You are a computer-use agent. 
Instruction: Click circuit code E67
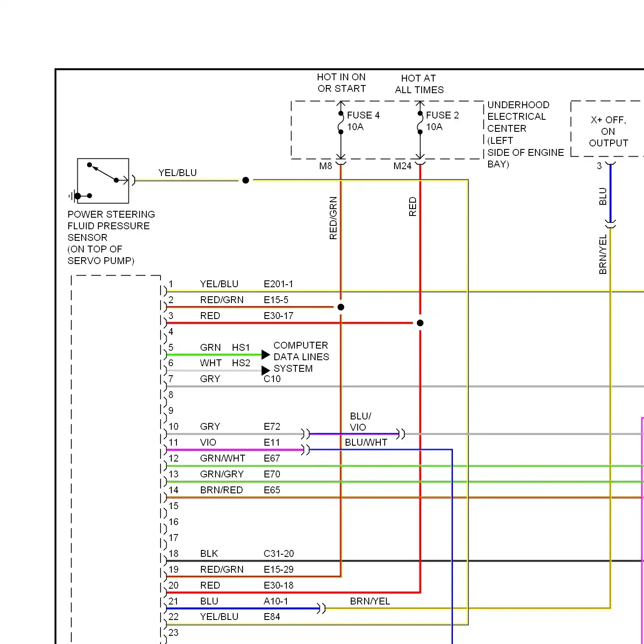coord(272,459)
